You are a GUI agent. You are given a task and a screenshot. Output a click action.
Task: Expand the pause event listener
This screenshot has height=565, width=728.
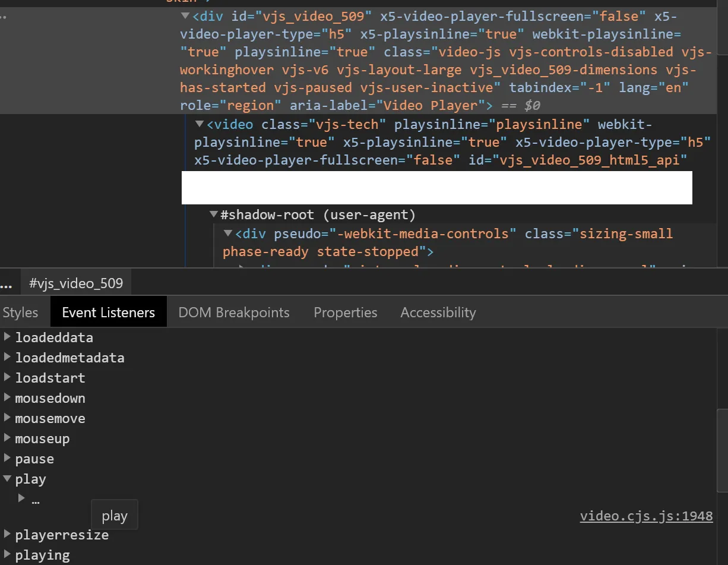click(x=7, y=459)
